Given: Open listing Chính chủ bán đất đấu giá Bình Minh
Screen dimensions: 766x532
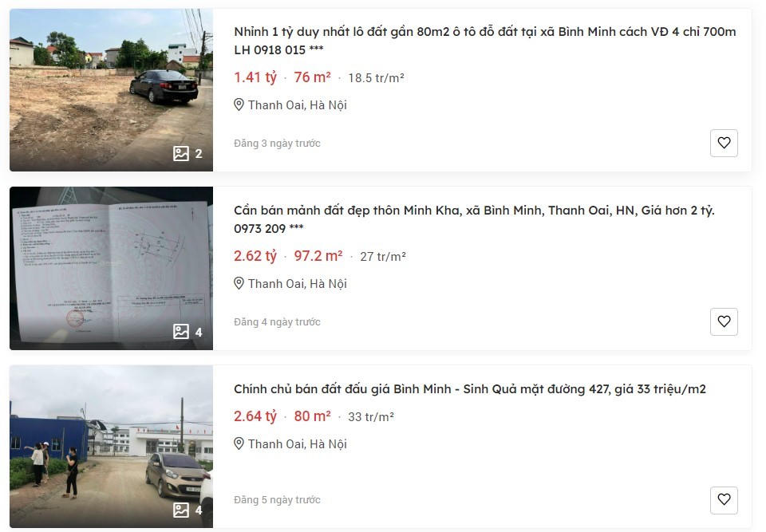Looking at the screenshot, I should coord(469,389).
